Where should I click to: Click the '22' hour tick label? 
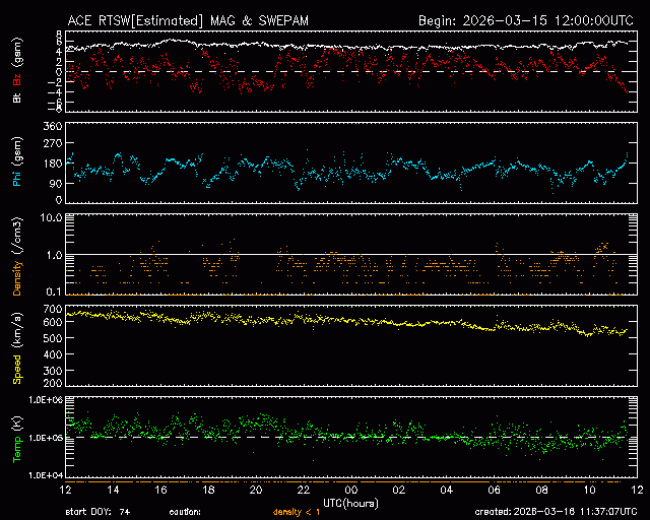(304, 490)
